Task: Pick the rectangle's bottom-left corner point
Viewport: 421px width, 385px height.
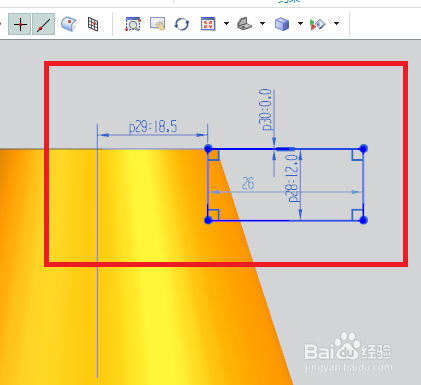Action: pyautogui.click(x=208, y=220)
